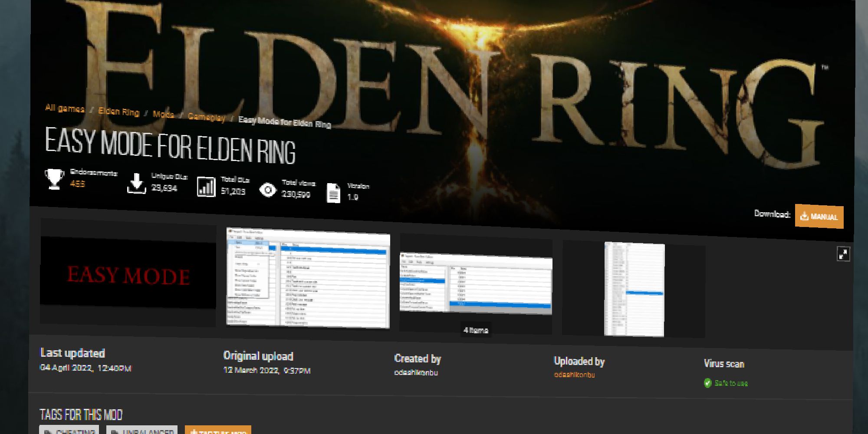This screenshot has width=868, height=434.
Task: Go to All games breadcrumb
Action: pyautogui.click(x=65, y=108)
